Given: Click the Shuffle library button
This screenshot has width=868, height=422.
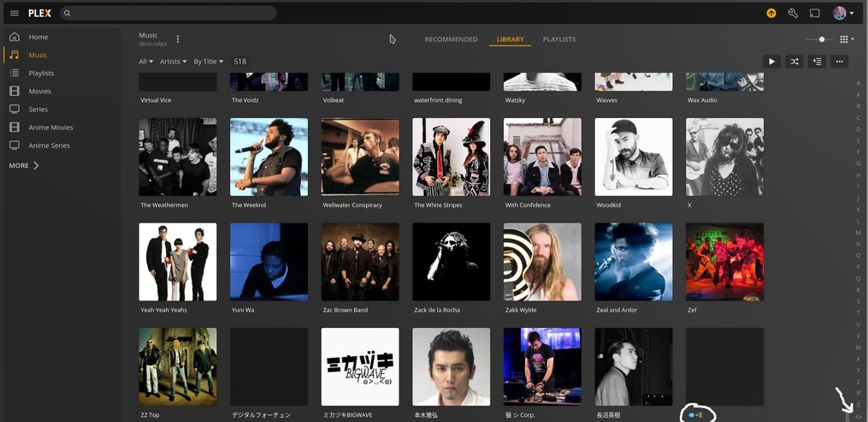Looking at the screenshot, I should [794, 62].
